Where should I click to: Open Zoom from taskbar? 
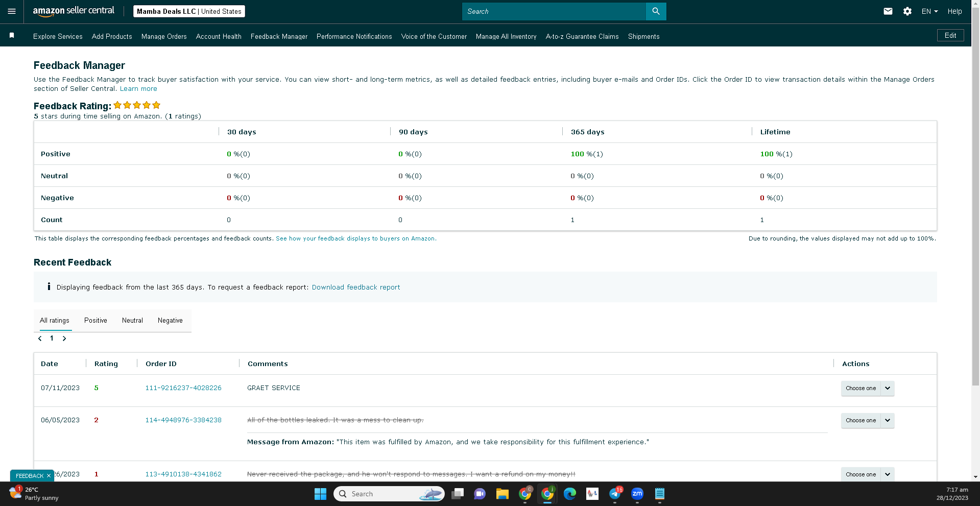click(637, 494)
